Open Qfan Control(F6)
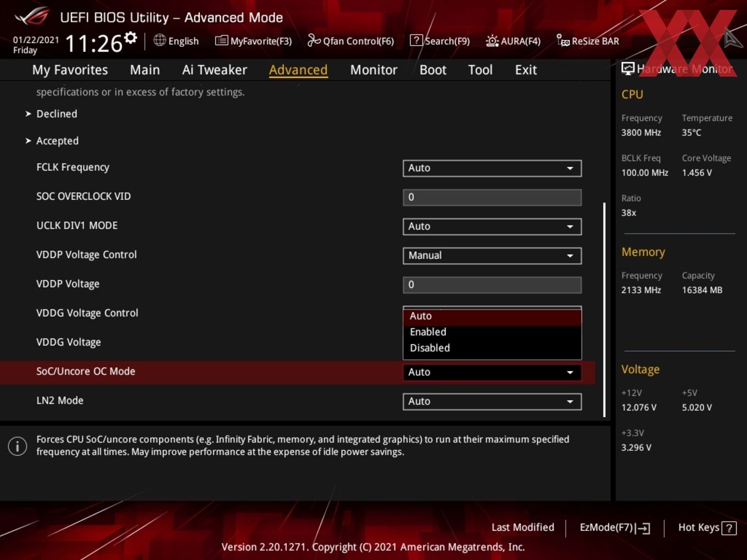The image size is (747, 560). (x=350, y=41)
